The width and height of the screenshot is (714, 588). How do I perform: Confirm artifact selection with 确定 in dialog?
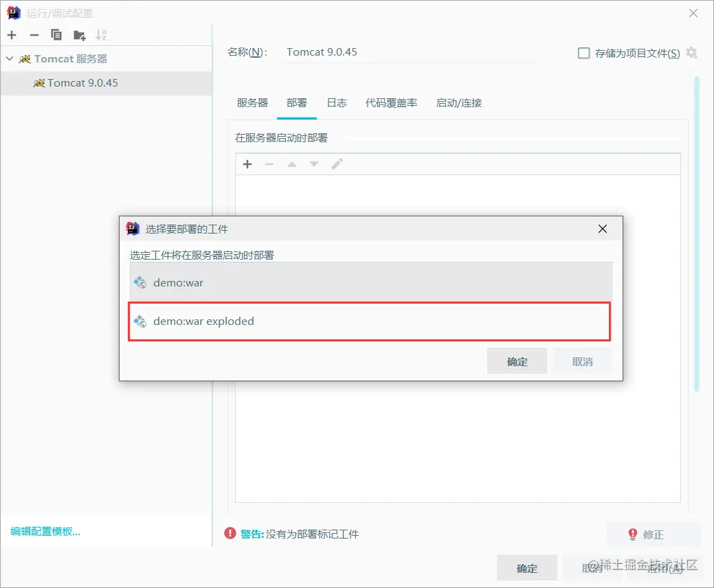pyautogui.click(x=517, y=361)
